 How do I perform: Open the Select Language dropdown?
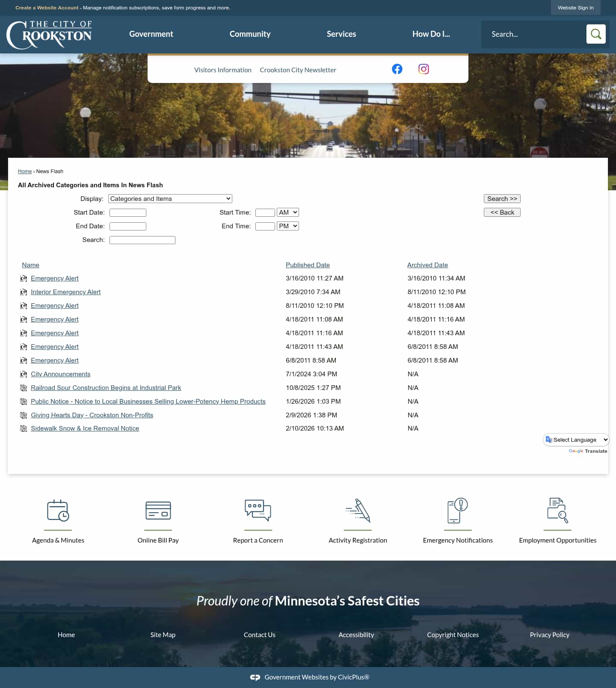click(576, 440)
